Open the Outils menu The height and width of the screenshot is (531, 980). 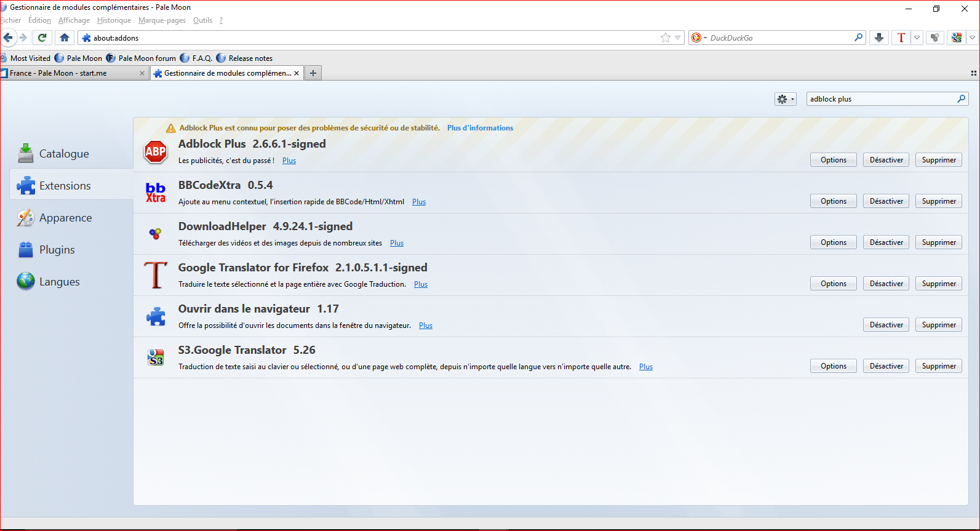tap(202, 20)
